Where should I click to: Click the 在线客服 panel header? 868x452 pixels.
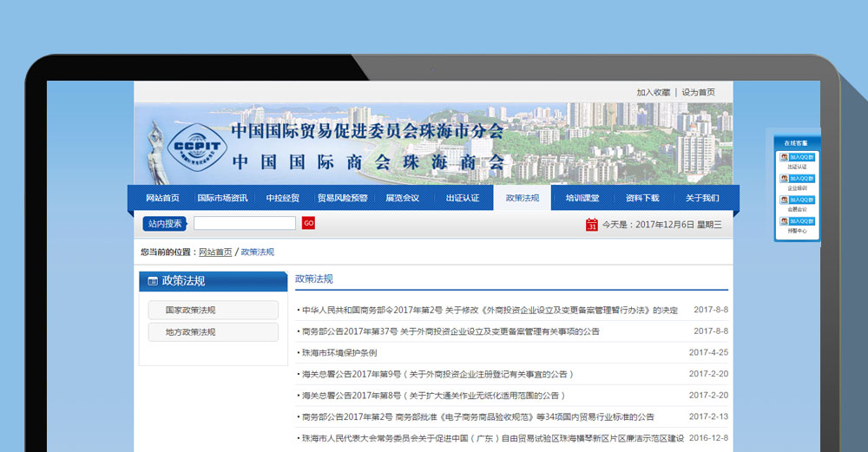(x=796, y=143)
